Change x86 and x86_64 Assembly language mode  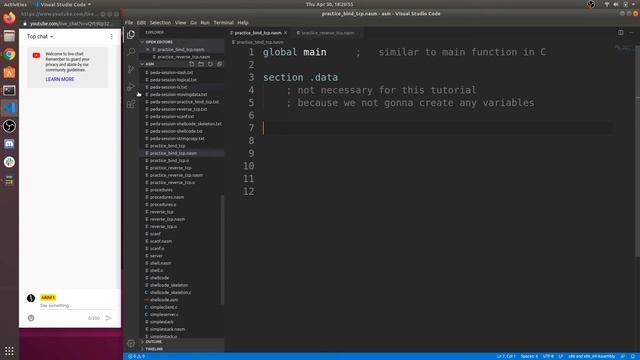click(591, 356)
